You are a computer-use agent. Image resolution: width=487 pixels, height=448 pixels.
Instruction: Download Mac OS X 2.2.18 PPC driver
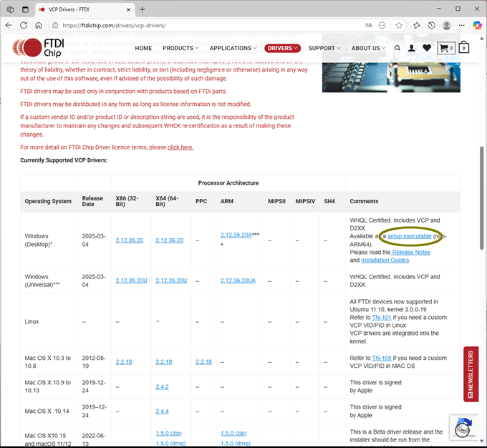point(203,362)
